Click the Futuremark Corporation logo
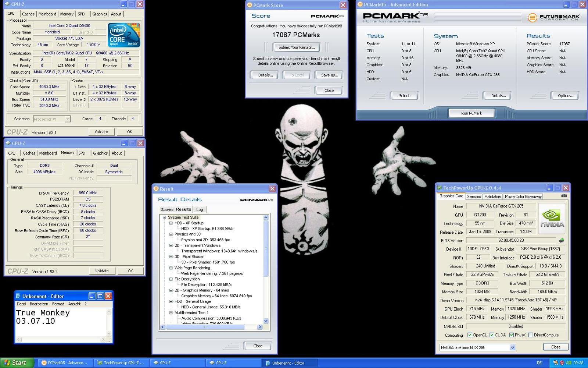 (554, 17)
